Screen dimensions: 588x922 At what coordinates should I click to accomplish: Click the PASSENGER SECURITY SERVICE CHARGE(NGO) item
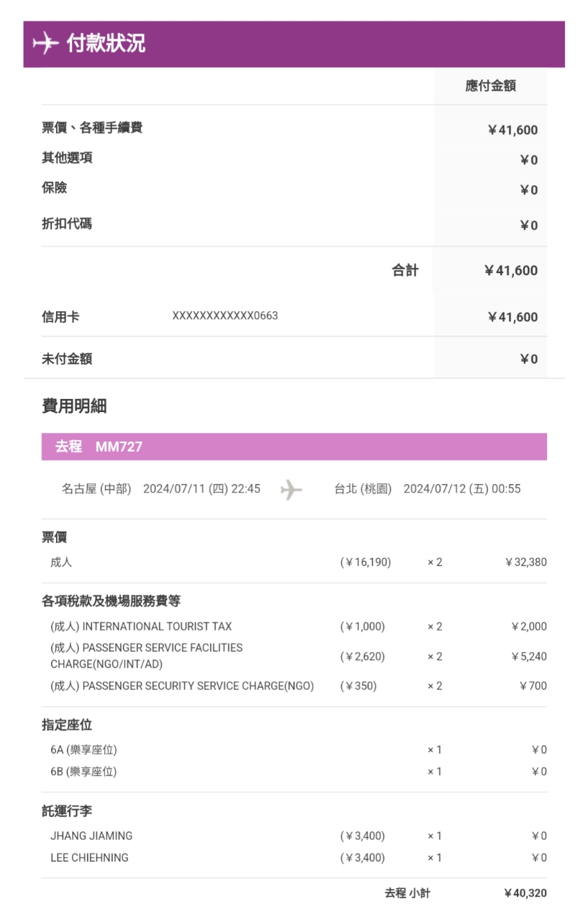[x=182, y=686]
